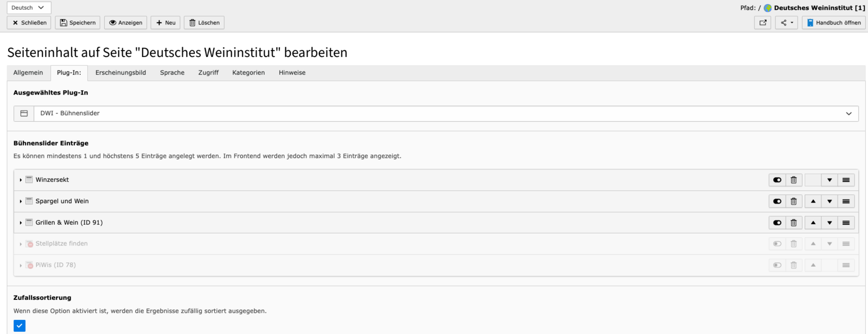This screenshot has width=868, height=334.
Task: Toggle visibility of Winzersekt entry
Action: pyautogui.click(x=777, y=180)
